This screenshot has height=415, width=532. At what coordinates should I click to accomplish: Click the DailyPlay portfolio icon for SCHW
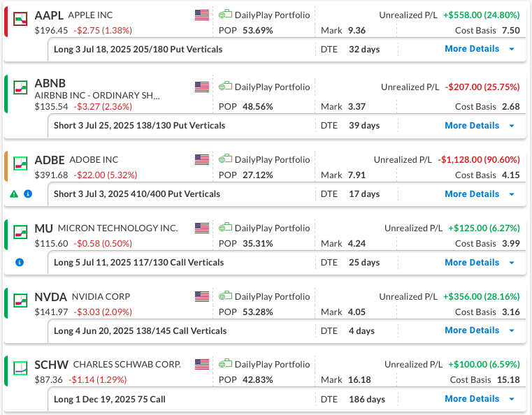click(225, 364)
